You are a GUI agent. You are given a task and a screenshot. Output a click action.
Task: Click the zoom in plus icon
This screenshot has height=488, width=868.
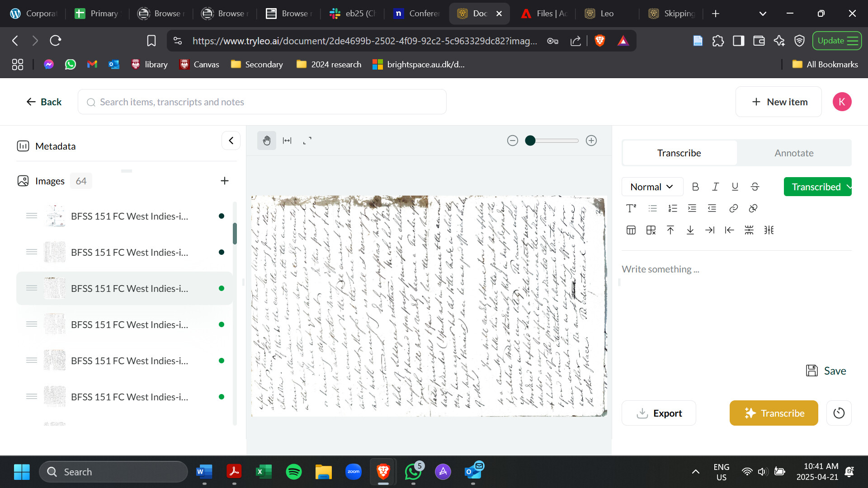click(x=591, y=141)
